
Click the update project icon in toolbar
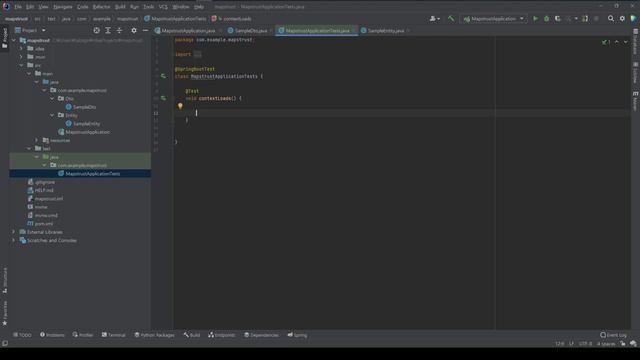[585, 18]
